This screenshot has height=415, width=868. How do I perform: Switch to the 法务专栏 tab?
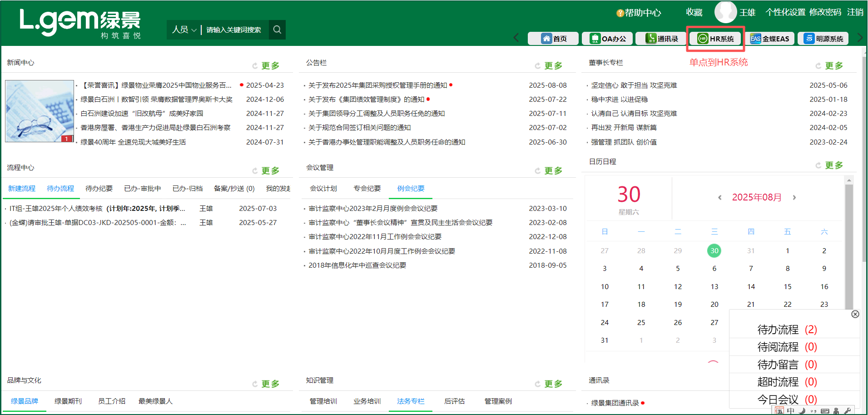[x=410, y=401]
